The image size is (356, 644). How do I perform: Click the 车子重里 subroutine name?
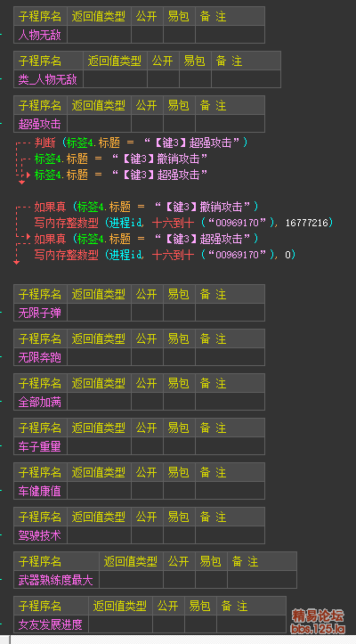point(40,446)
